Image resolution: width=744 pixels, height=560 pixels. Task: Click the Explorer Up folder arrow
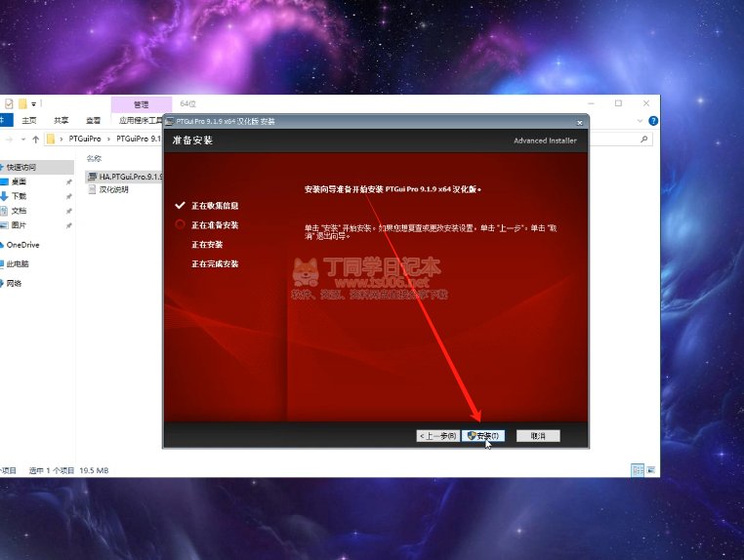[x=35, y=139]
